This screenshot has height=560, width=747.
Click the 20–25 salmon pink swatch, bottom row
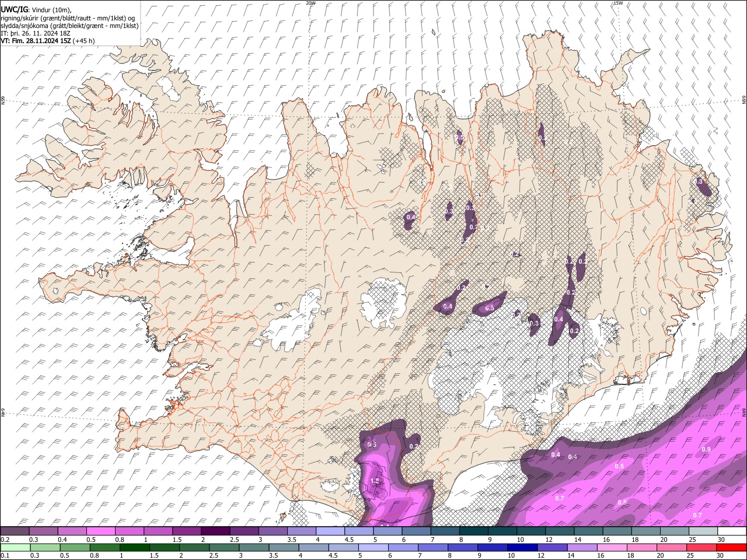pyautogui.click(x=671, y=547)
